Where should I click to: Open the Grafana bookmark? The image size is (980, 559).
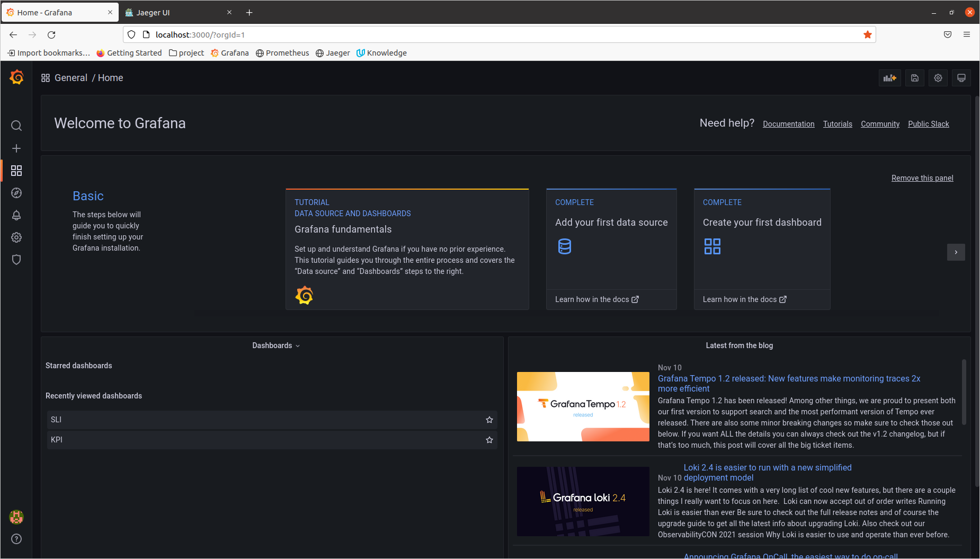coord(229,53)
